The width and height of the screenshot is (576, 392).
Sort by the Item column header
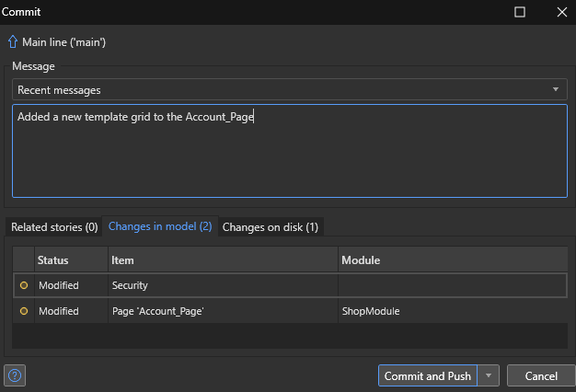[x=223, y=261]
